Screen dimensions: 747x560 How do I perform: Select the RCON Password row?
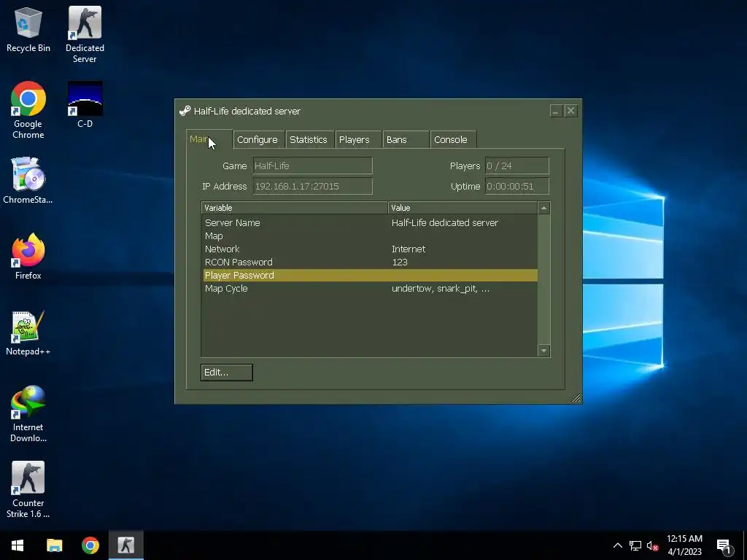pos(369,262)
